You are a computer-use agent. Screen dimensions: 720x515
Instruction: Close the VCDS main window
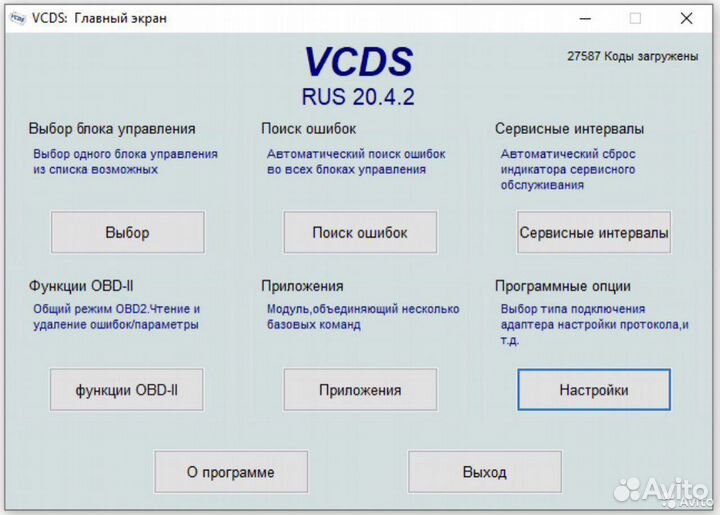click(686, 18)
